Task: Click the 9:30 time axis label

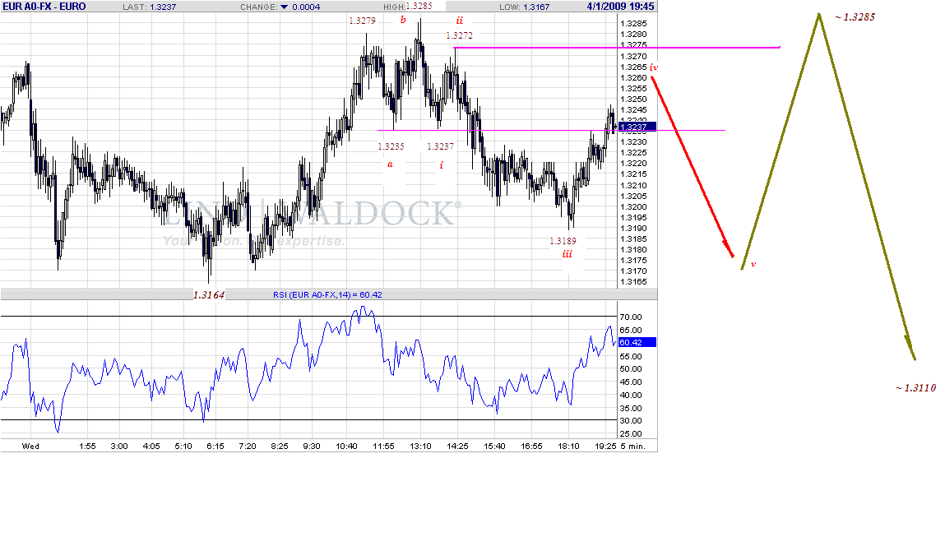Action: 311,446
